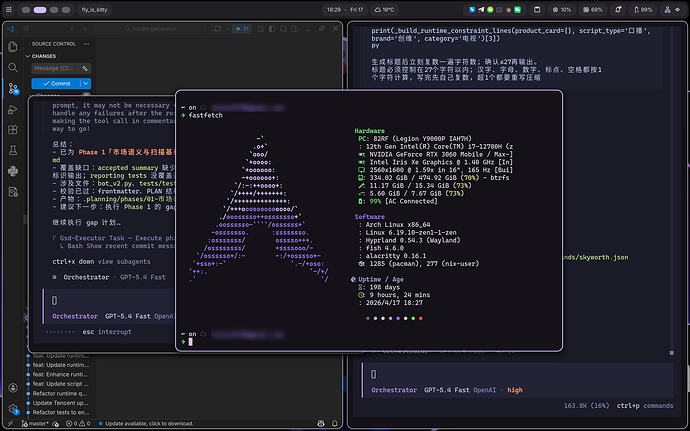Click 'ctrl+x down view subagents' hint
Screen dimensions: 690x431
(x=101, y=262)
